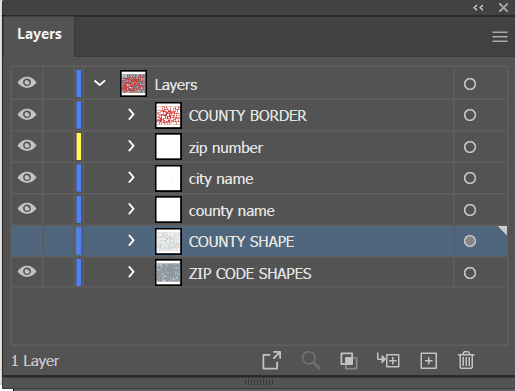Click the COUNTY BORDER layer thumbnail

coord(168,115)
